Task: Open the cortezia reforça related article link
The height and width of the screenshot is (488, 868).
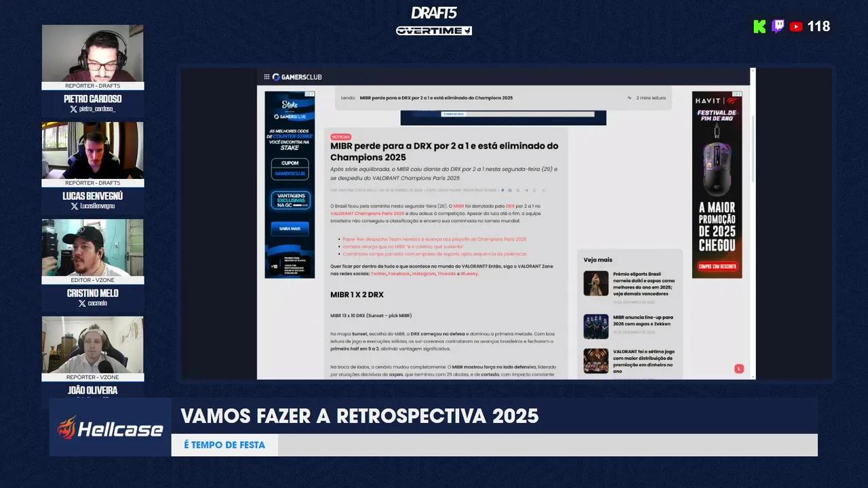Action: (403, 247)
